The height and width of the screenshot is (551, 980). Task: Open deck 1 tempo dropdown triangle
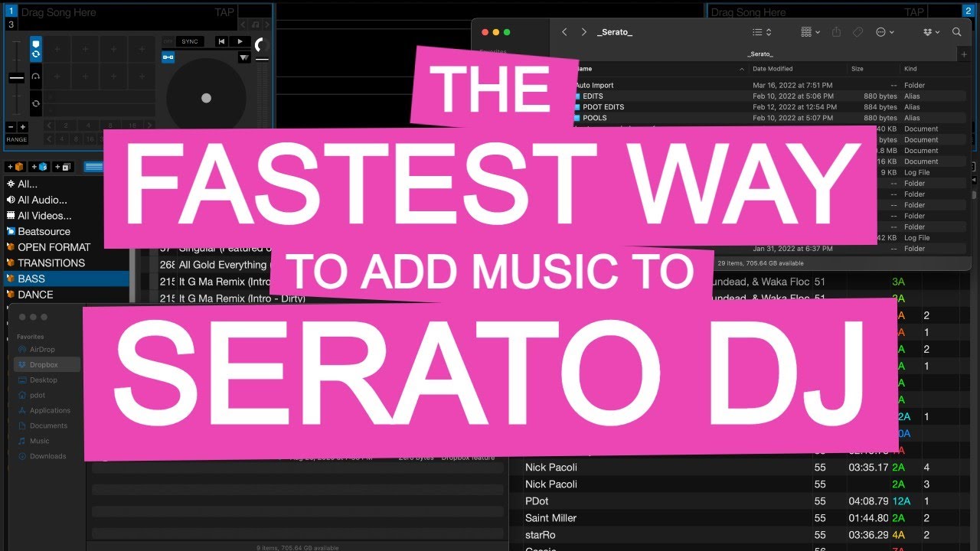(244, 57)
